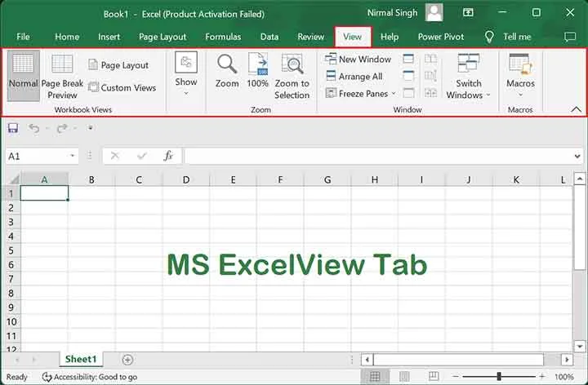
Task: Unhide a hidden window
Action: (408, 93)
